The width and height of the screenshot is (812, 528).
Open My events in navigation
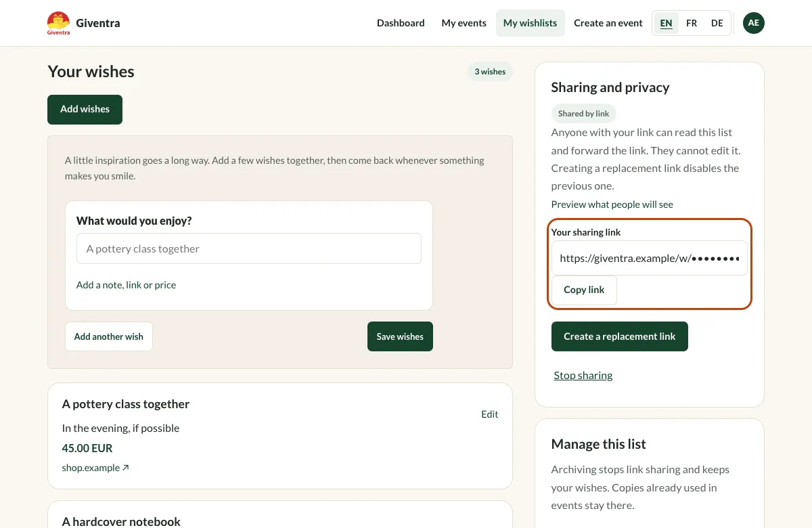pos(464,23)
